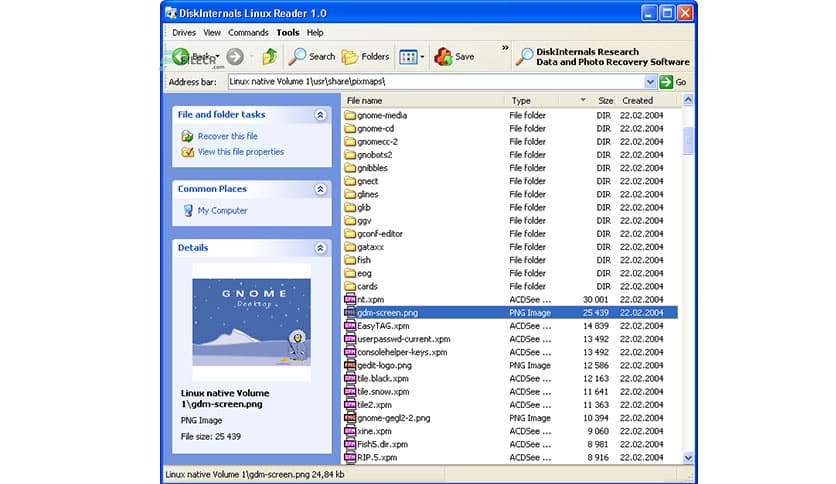Select the gnome-cd folder icon
This screenshot has width=836, height=484.
[350, 128]
